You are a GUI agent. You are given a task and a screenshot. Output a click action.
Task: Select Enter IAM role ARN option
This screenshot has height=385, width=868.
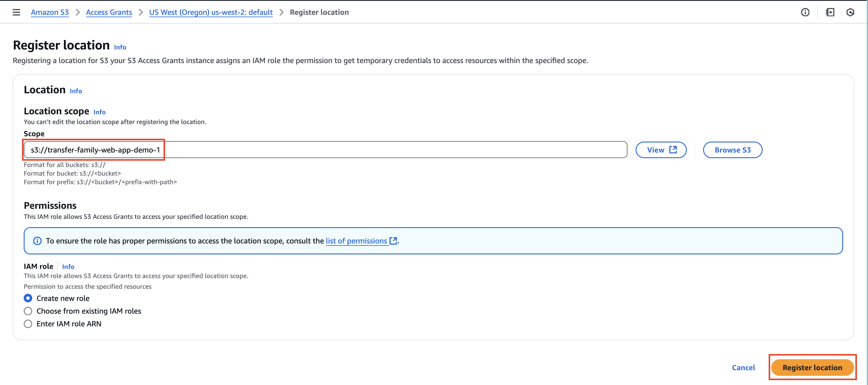(28, 324)
